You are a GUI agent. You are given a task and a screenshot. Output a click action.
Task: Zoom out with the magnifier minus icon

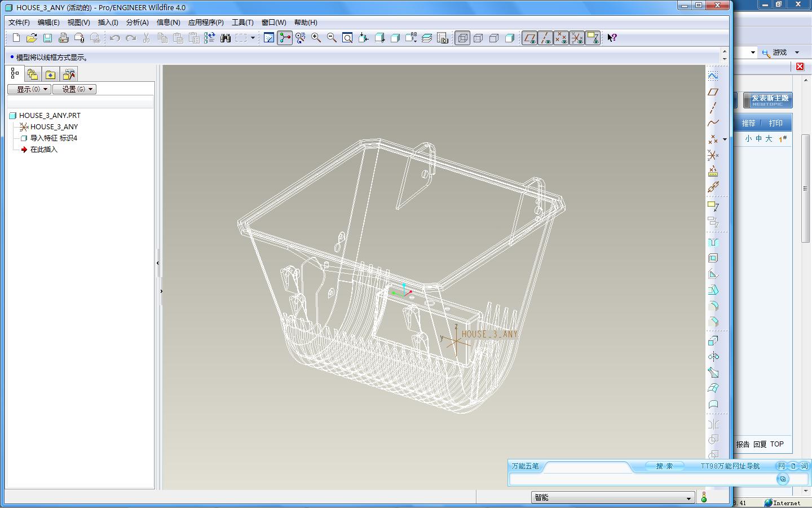(x=332, y=38)
